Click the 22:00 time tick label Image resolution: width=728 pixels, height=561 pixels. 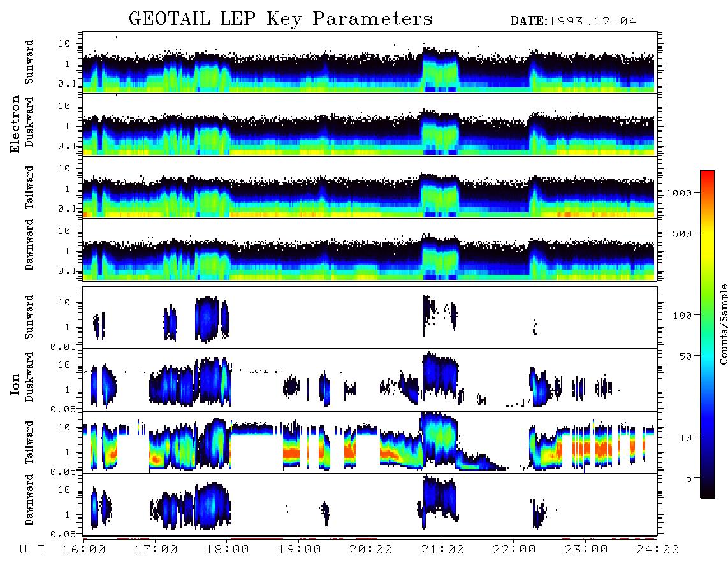tap(515, 550)
